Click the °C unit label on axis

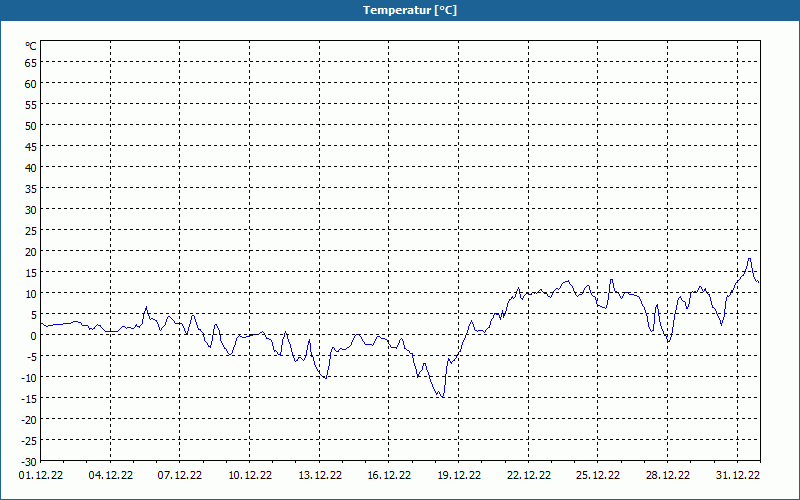[x=31, y=46]
